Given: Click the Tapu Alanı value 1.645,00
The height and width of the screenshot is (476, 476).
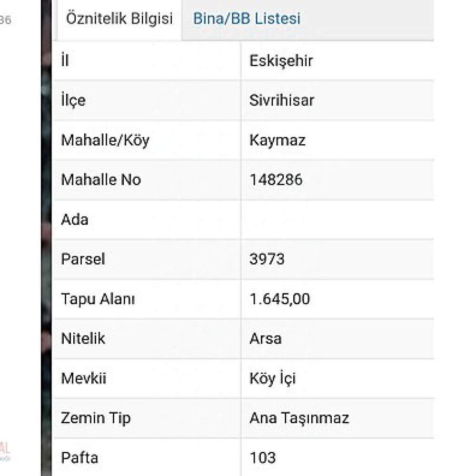Looking at the screenshot, I should click(x=279, y=299).
